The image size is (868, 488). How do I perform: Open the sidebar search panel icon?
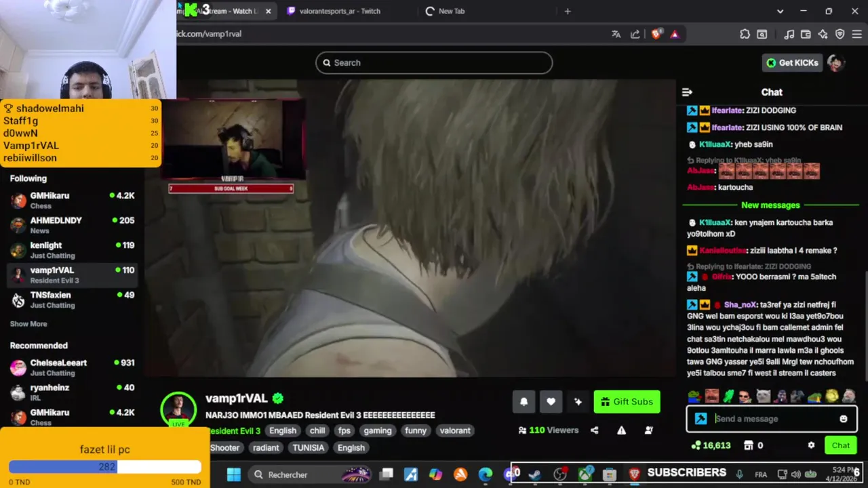pos(762,34)
